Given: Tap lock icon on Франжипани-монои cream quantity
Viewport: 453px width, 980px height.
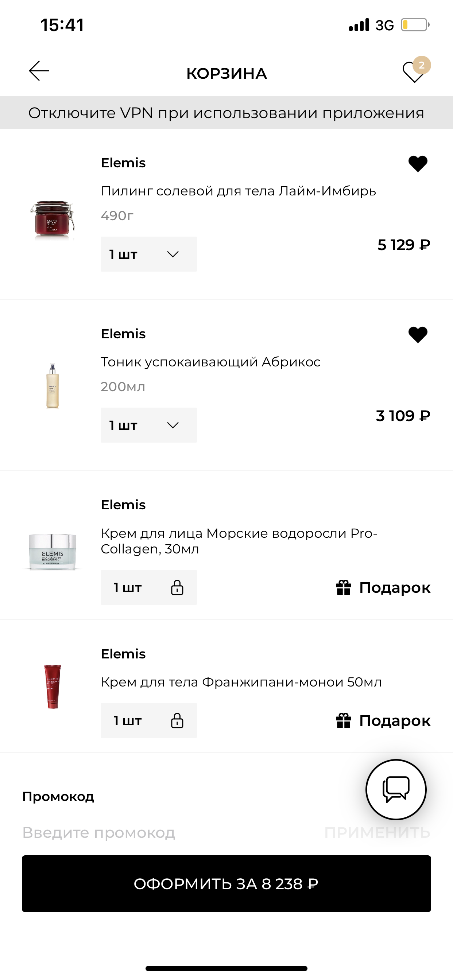Looking at the screenshot, I should pos(177,720).
